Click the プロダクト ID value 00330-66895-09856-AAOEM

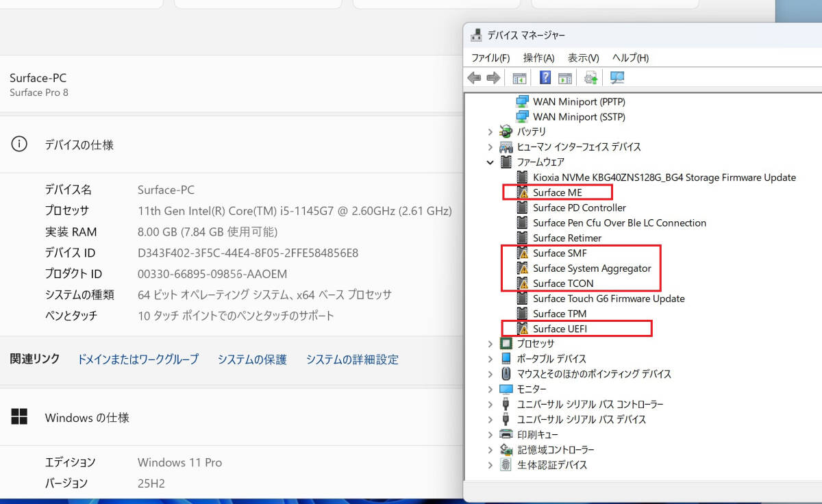tap(212, 274)
